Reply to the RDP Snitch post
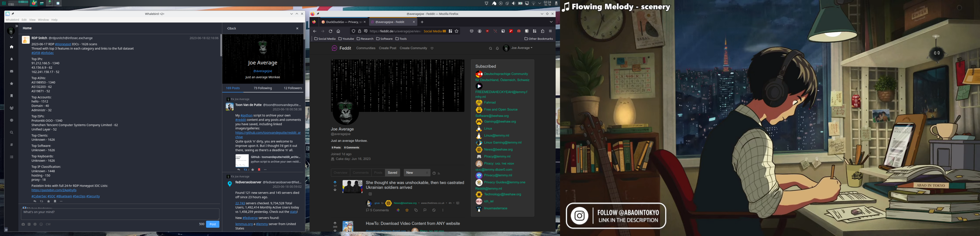The width and height of the screenshot is (980, 236). coord(35,201)
